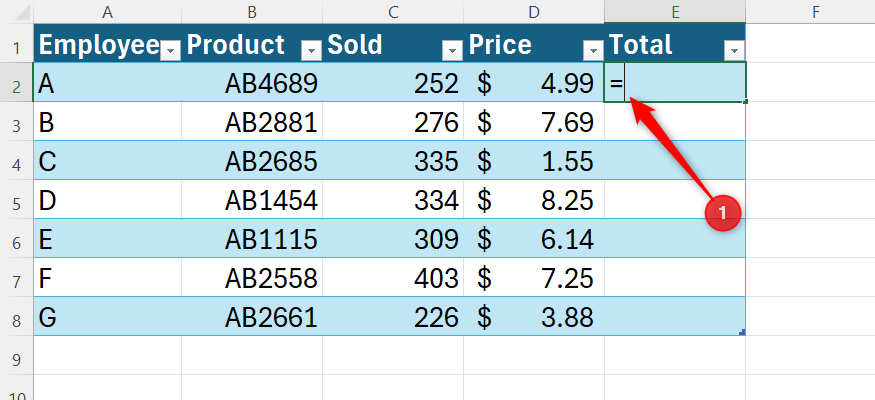Select employee cell F
This screenshot has width=875, height=400.
[108, 277]
